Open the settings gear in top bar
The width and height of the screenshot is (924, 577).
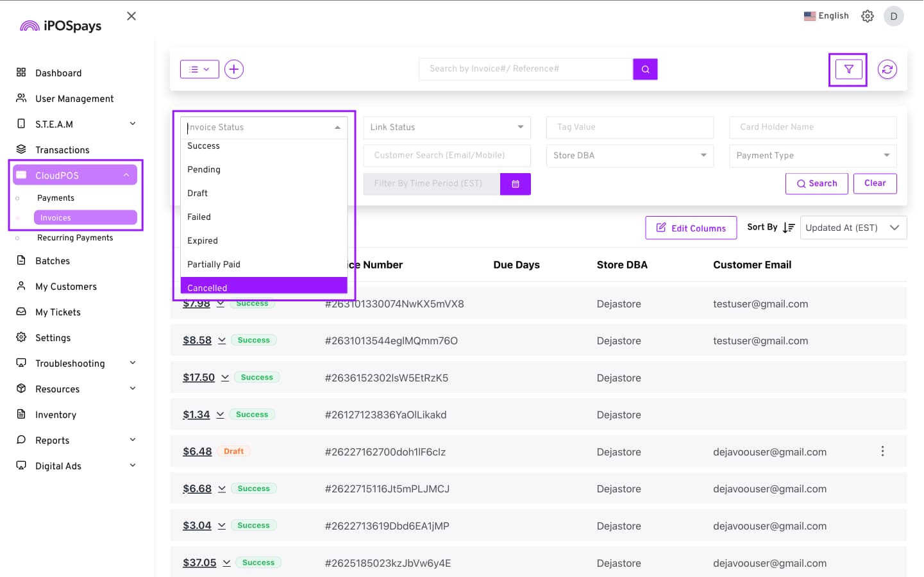(867, 16)
